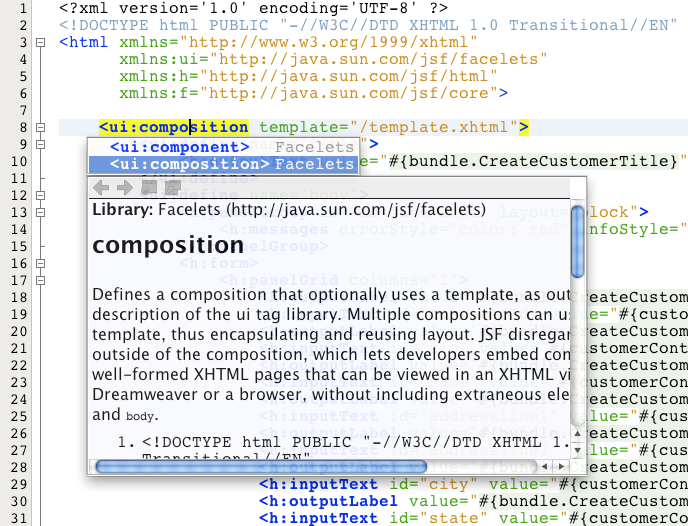Collapse the ui:composition fold on line 8

[x=39, y=128]
